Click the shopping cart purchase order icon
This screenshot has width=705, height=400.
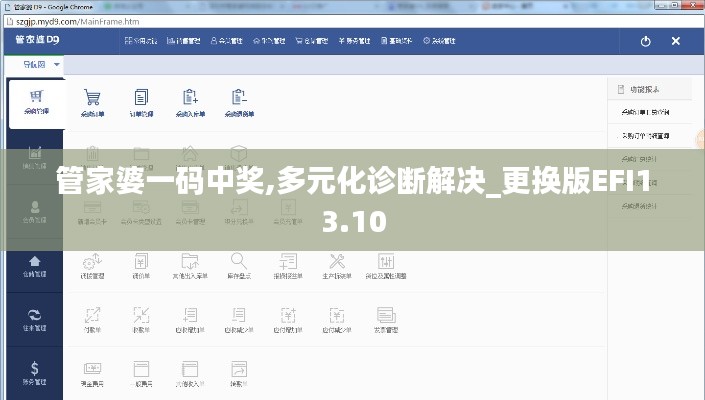pos(92,99)
